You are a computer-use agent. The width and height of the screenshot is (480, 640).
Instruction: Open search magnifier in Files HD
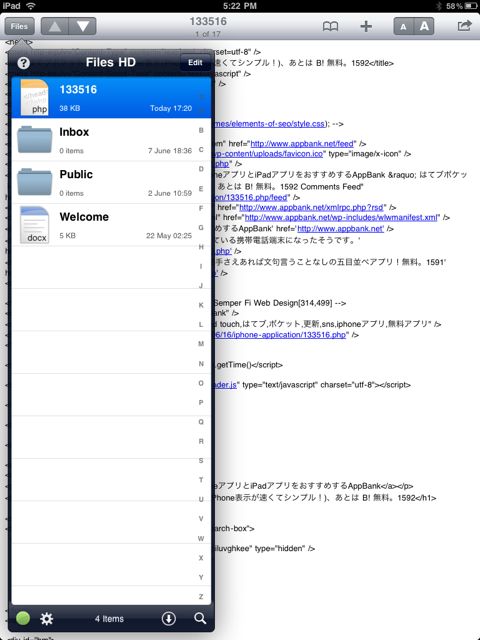click(x=200, y=618)
